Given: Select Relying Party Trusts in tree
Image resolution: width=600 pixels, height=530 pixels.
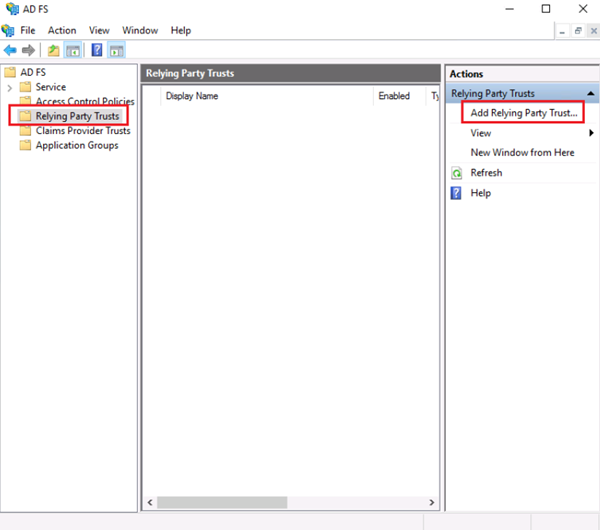Looking at the screenshot, I should click(x=77, y=116).
